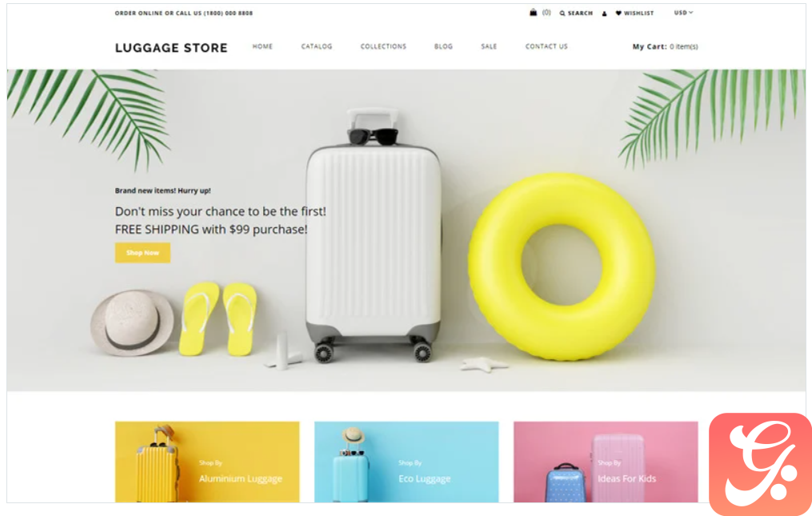812x516 pixels.
Task: Open the Ideas For Kids banner
Action: (606, 462)
